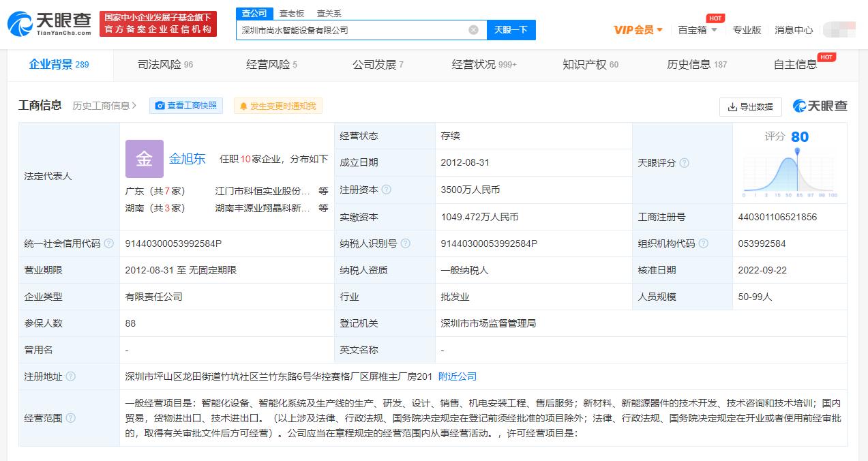Open 历史工商信息 chevron link
The width and height of the screenshot is (868, 461).
click(104, 106)
